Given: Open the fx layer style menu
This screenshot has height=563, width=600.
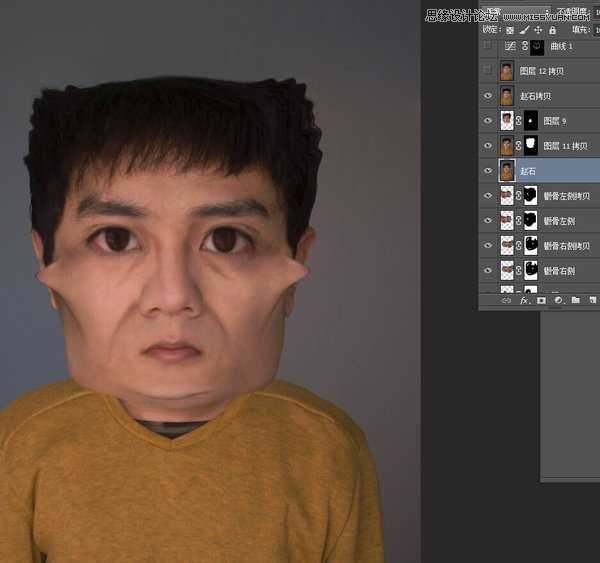Looking at the screenshot, I should pos(524,299).
